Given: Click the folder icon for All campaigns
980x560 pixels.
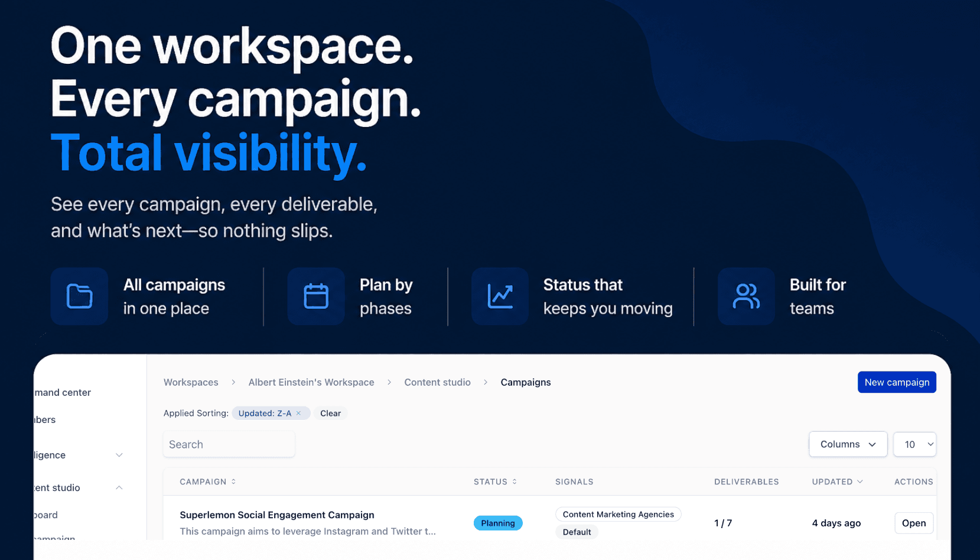Looking at the screenshot, I should pyautogui.click(x=79, y=296).
